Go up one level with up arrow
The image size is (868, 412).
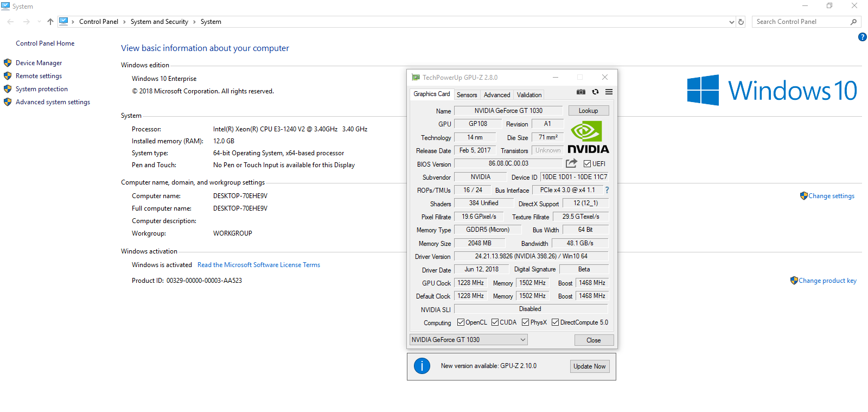50,22
